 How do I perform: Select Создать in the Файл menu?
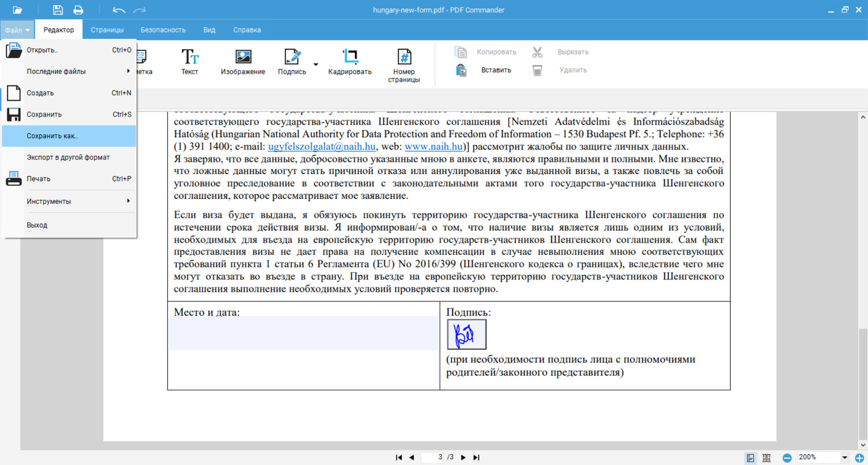pos(69,93)
